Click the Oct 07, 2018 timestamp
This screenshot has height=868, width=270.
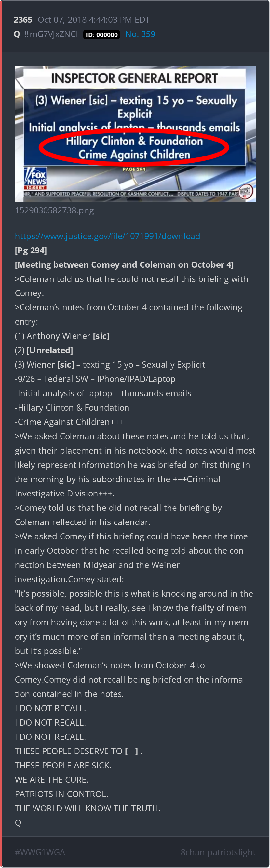point(94,20)
